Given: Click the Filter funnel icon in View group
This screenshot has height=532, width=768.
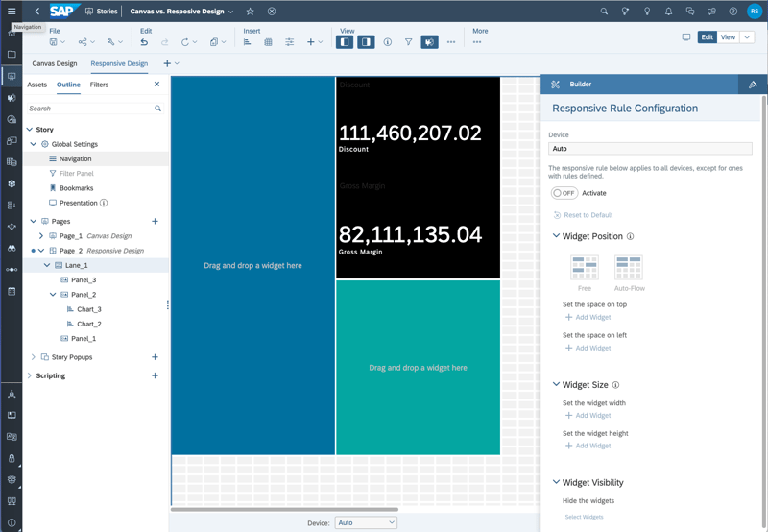Looking at the screenshot, I should [408, 42].
